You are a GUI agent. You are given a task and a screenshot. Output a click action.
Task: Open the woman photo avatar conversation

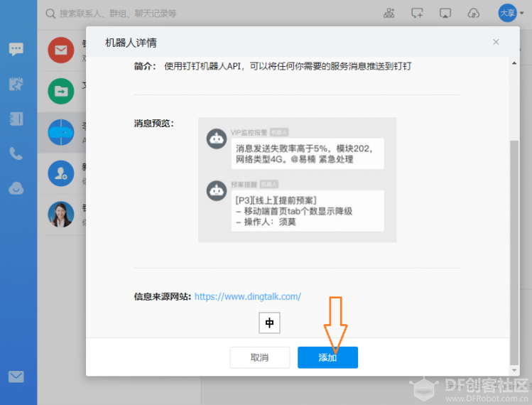coord(61,214)
